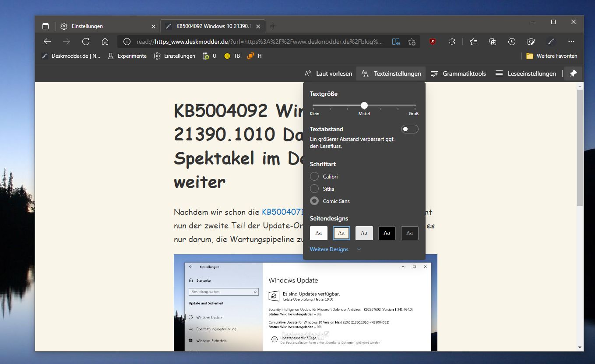Screen dimensions: 595x364
Task: Click the Textgröße slider handle
Action: click(364, 105)
